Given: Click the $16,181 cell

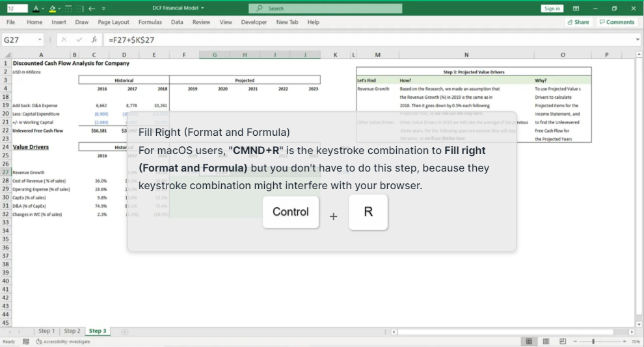Looking at the screenshot, I should [x=99, y=131].
